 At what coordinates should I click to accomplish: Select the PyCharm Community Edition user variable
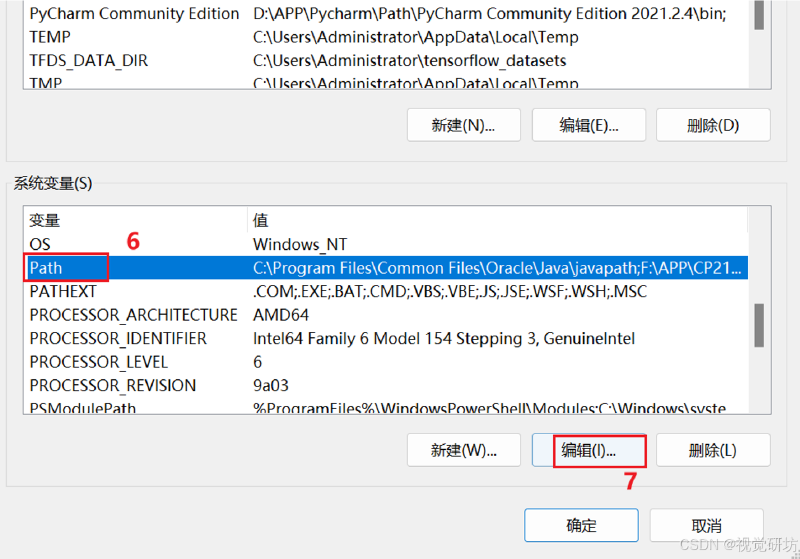click(x=386, y=13)
